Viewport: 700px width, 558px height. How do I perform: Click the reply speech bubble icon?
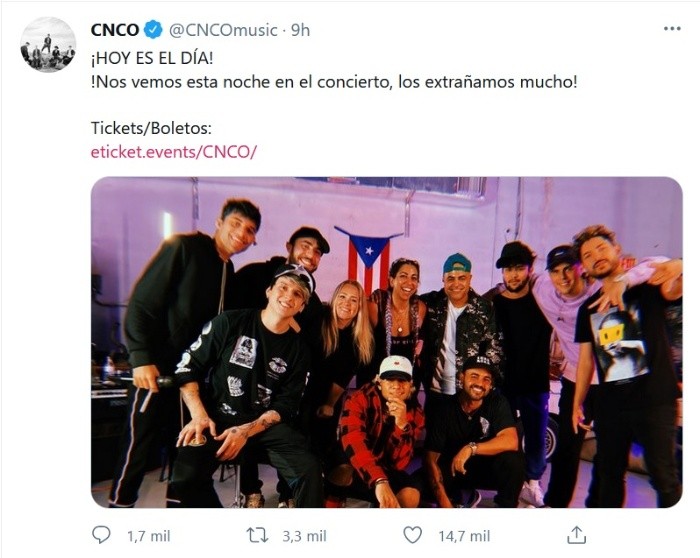pyautogui.click(x=101, y=536)
